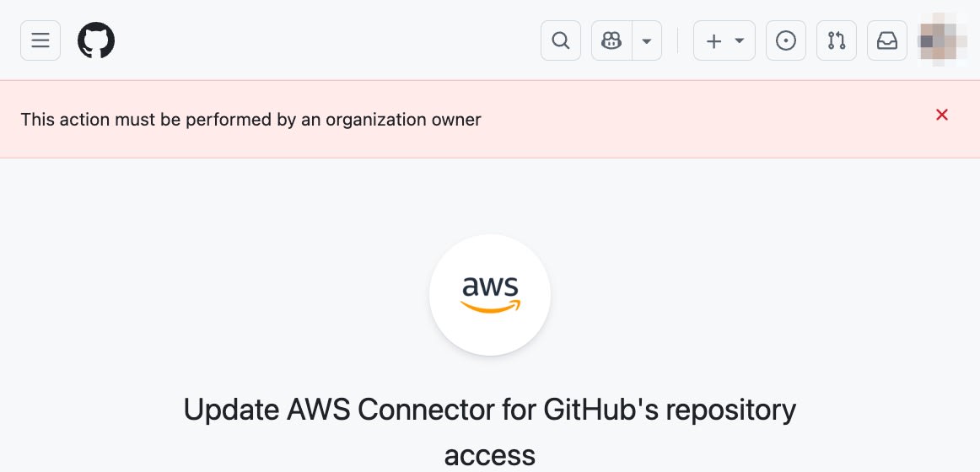This screenshot has width=980, height=472.
Task: Expand the Copilot dropdown caret
Action: 647,40
